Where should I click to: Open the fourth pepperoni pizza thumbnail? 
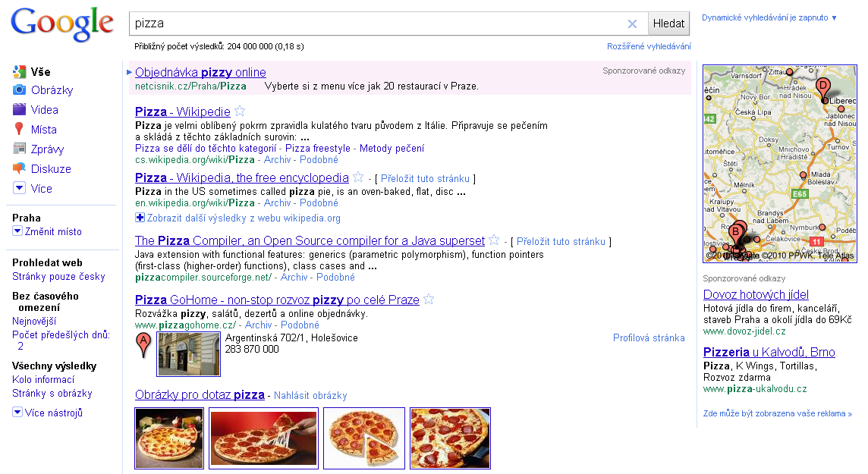click(450, 438)
